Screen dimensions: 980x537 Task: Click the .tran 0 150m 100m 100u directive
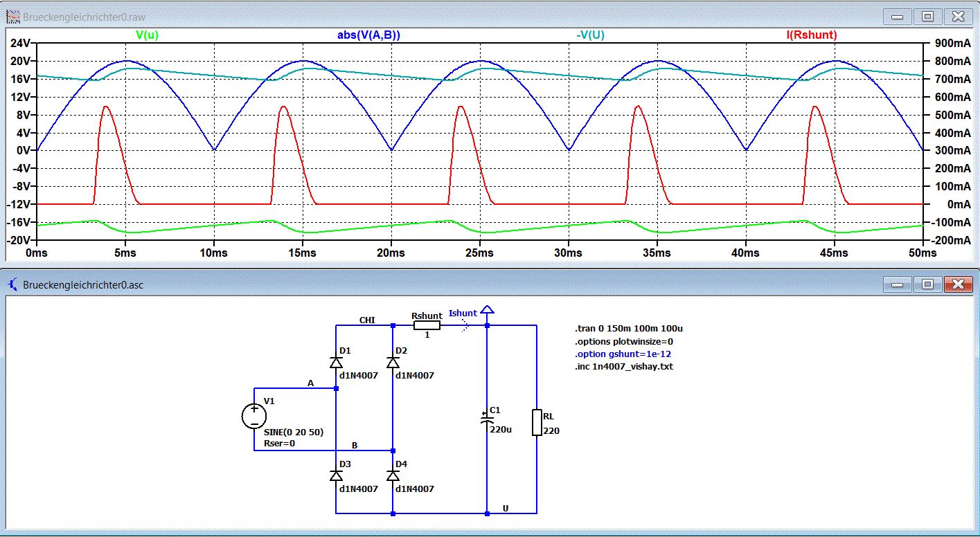pyautogui.click(x=628, y=329)
